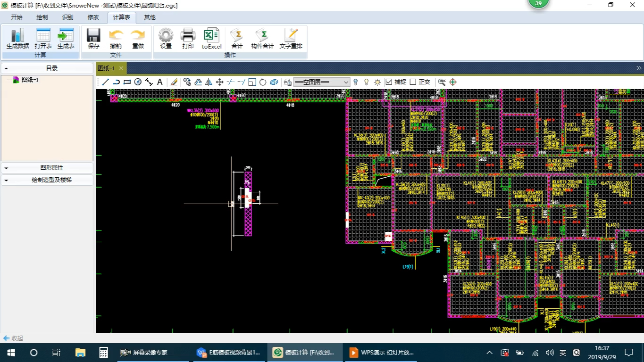Select the mirror tool icon
Image resolution: width=644 pixels, height=362 pixels.
coord(209,82)
